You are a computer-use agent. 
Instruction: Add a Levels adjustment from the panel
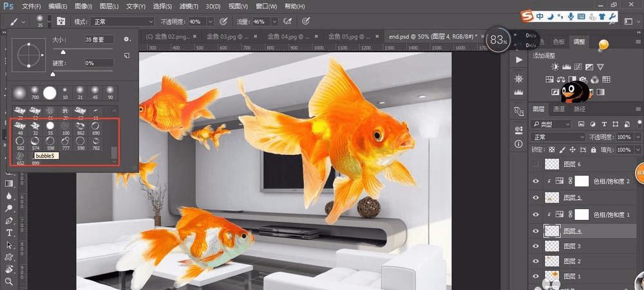point(567,67)
